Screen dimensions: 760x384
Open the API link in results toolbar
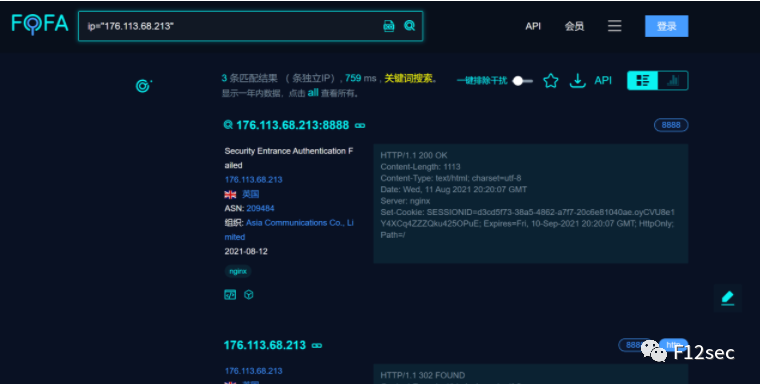[603, 80]
